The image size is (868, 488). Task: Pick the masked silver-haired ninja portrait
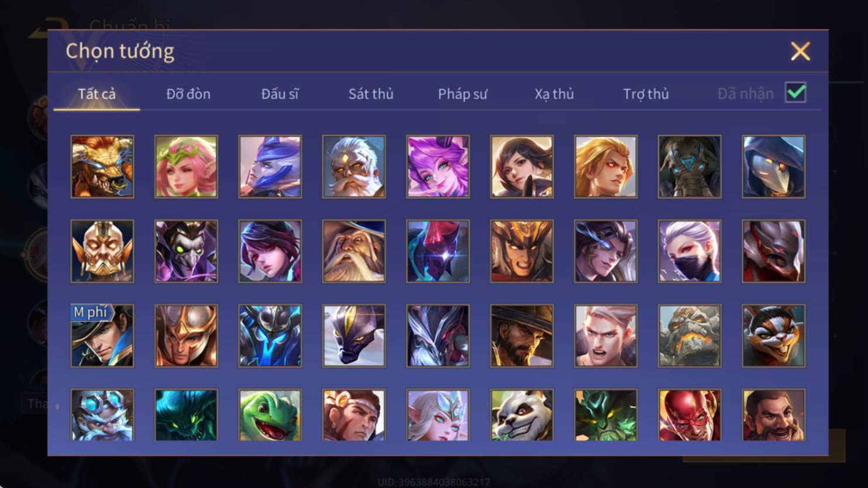click(x=690, y=251)
